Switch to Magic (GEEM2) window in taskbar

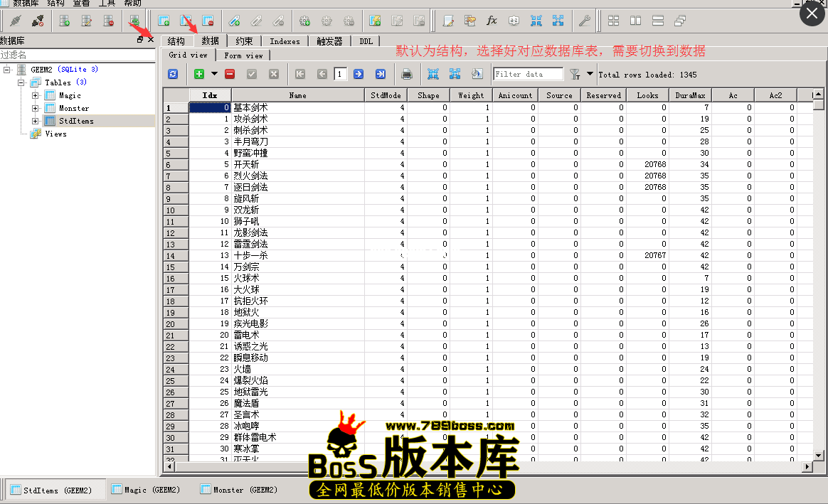[145, 490]
